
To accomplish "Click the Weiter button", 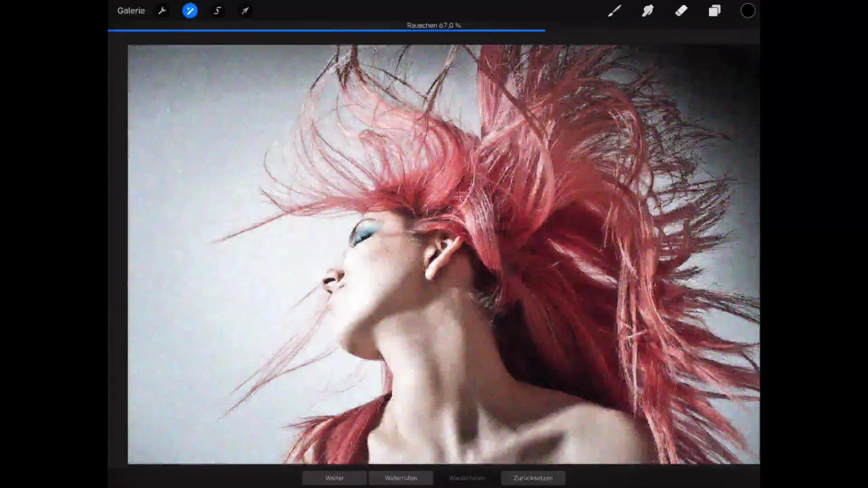I will click(x=335, y=478).
